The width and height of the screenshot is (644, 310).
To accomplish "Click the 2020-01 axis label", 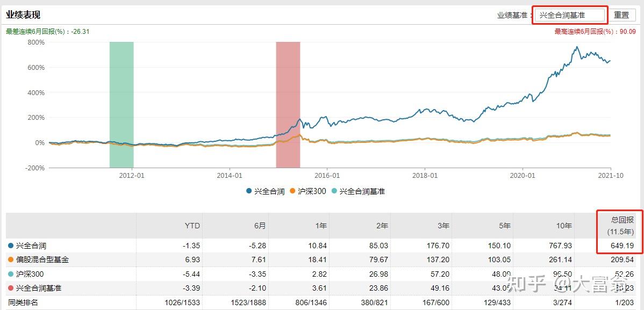I will [x=523, y=175].
